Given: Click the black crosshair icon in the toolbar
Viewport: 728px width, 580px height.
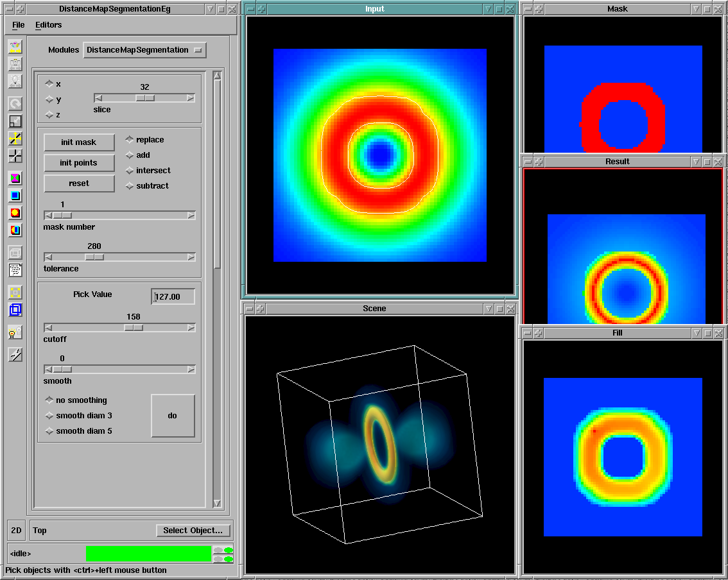Looking at the screenshot, I should [15, 155].
